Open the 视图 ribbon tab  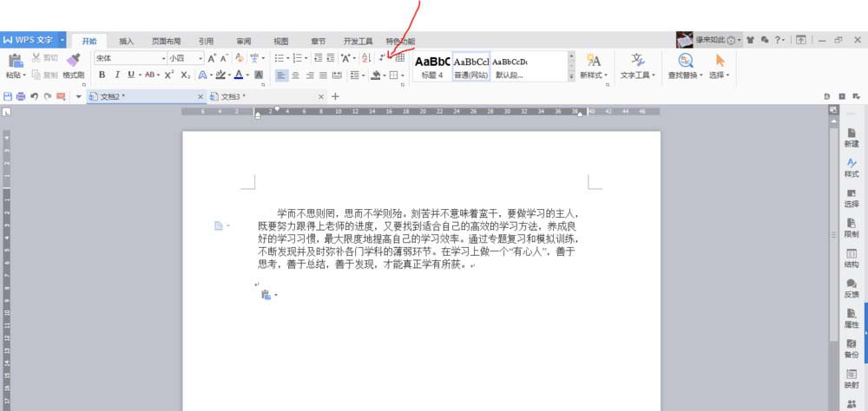tap(280, 41)
